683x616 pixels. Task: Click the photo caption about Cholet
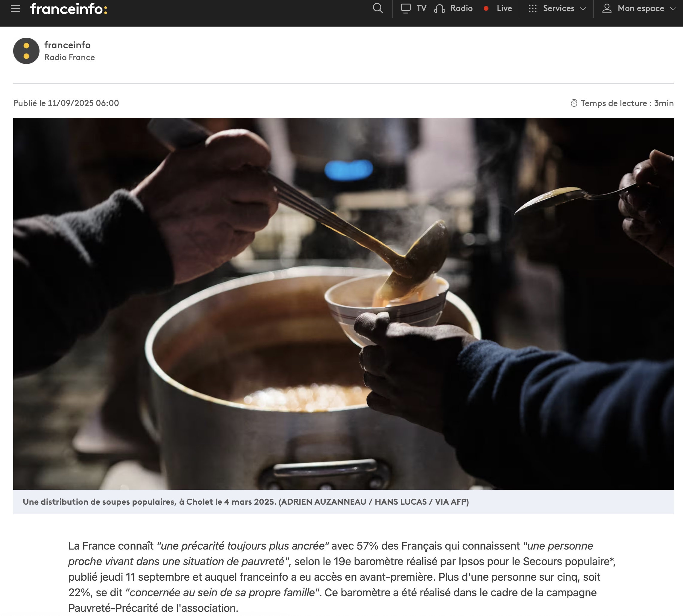246,502
